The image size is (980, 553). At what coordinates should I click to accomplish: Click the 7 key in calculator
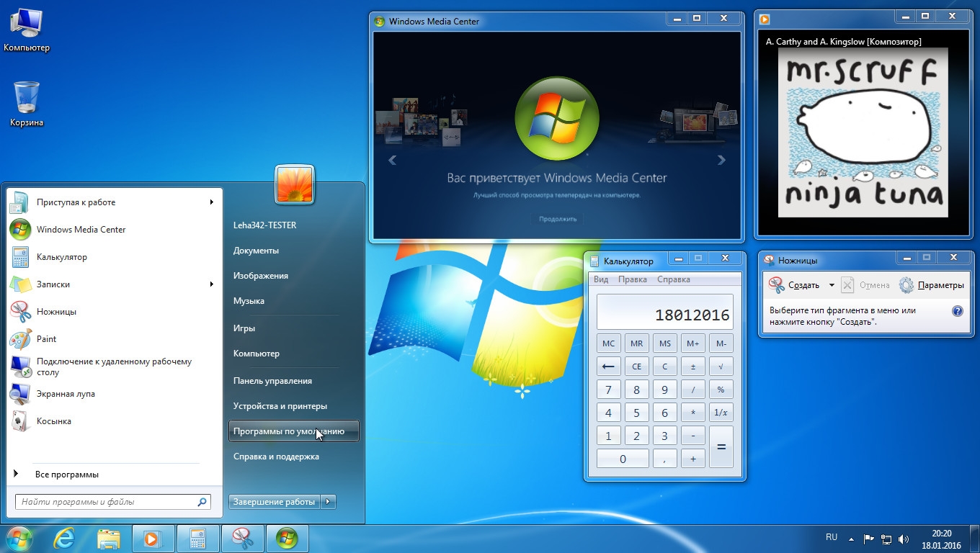point(608,390)
